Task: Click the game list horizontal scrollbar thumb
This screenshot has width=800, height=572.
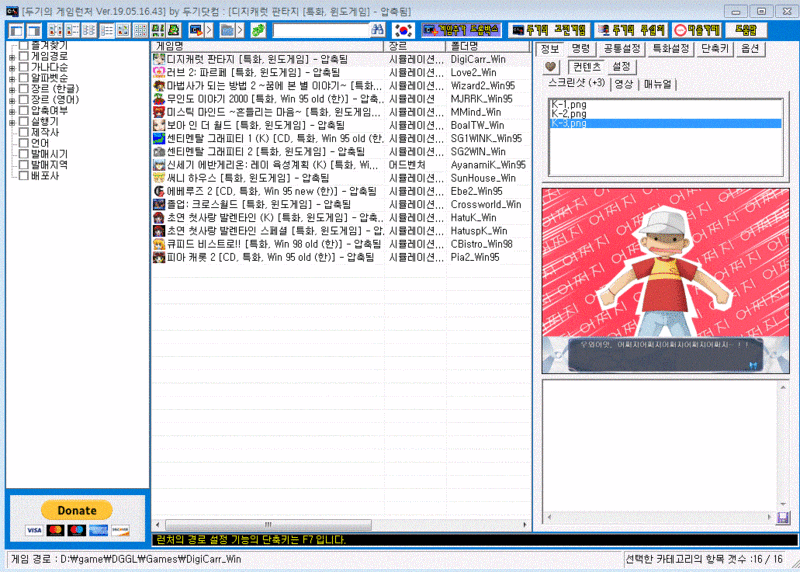Action: point(268,525)
